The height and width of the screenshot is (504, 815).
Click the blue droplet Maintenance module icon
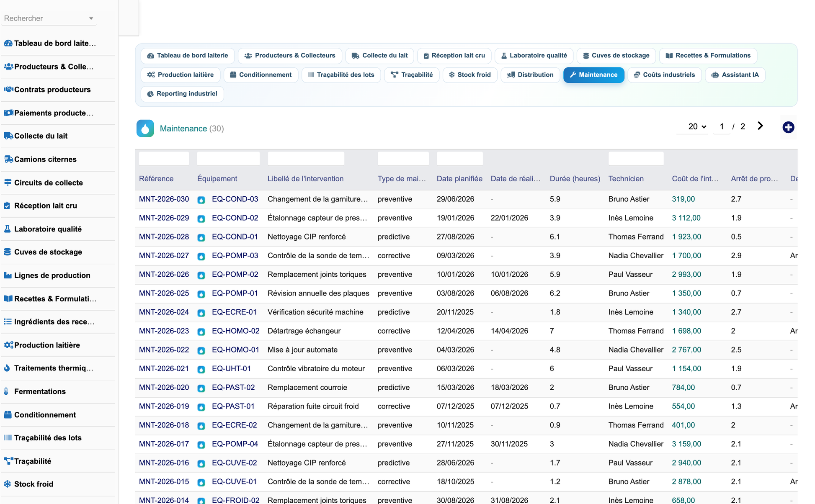[145, 129]
